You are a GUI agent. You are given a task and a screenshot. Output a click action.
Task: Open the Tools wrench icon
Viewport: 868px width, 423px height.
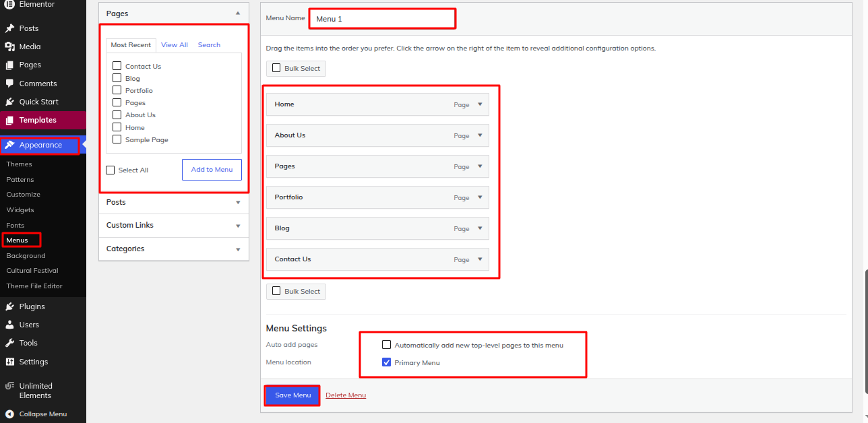tap(9, 343)
